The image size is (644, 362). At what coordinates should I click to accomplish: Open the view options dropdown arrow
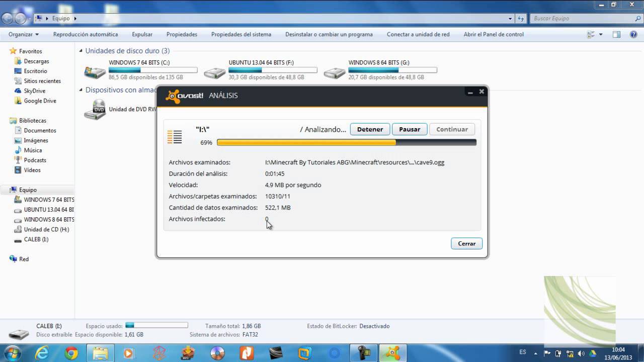(601, 34)
